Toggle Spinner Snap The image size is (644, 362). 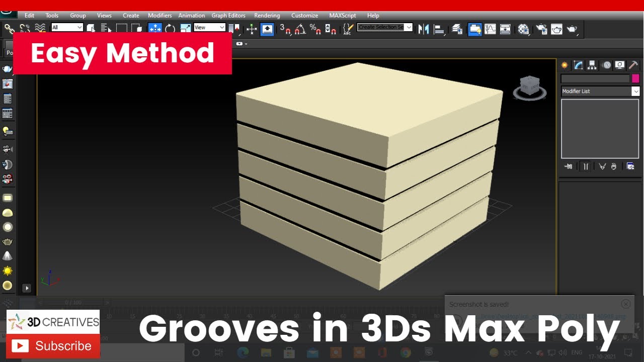tap(331, 29)
